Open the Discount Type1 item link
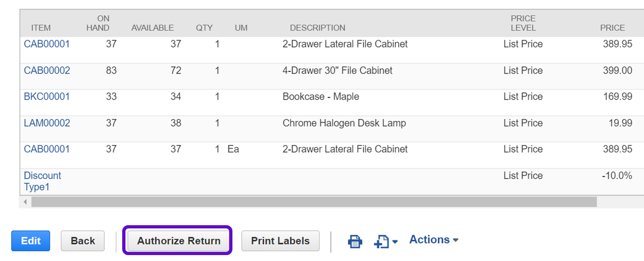This screenshot has width=644, height=261. click(42, 181)
